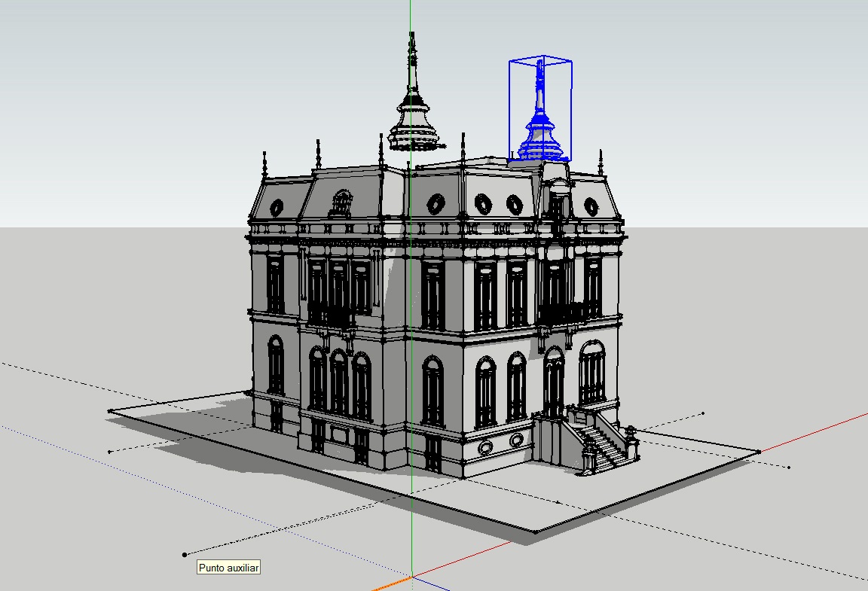Select the oval basement window beside the staircase
868x591 pixels.
(x=516, y=440)
